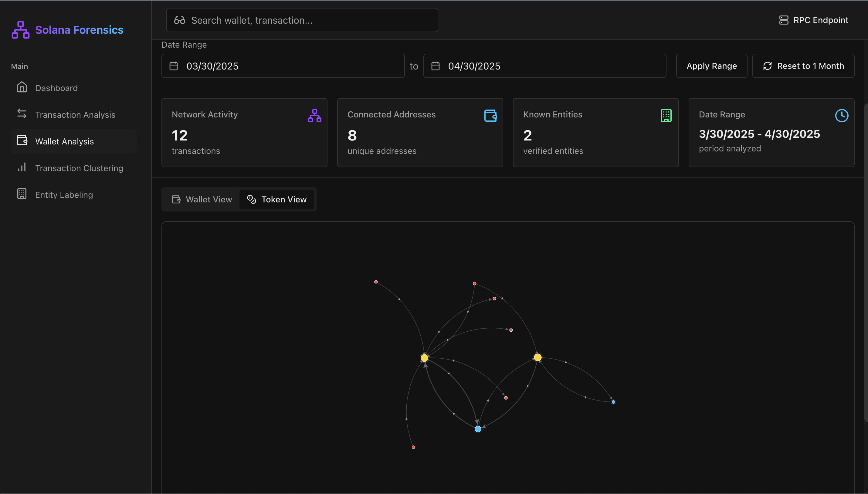Open the start date calendar picker

(174, 66)
